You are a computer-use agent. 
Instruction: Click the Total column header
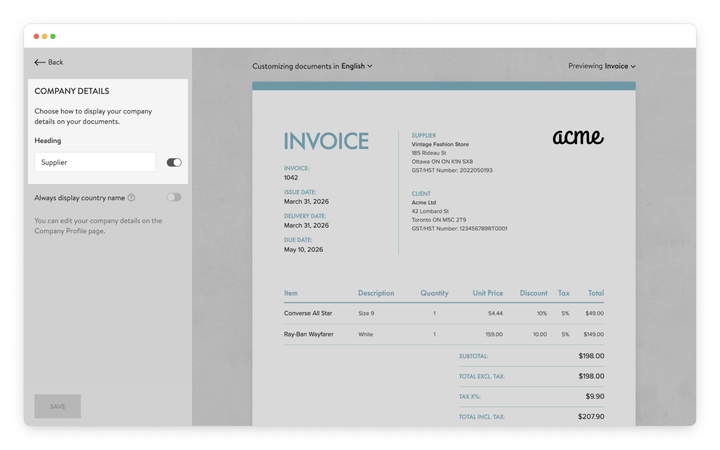[x=596, y=293]
